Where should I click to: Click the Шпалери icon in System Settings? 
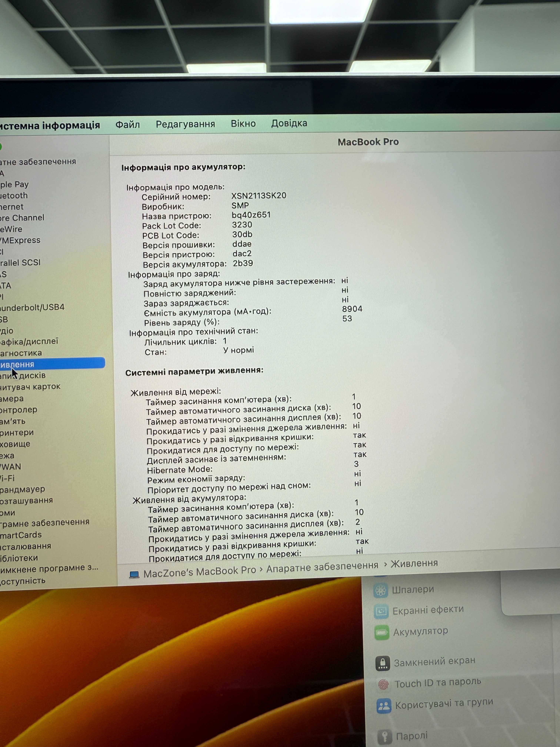(x=381, y=591)
